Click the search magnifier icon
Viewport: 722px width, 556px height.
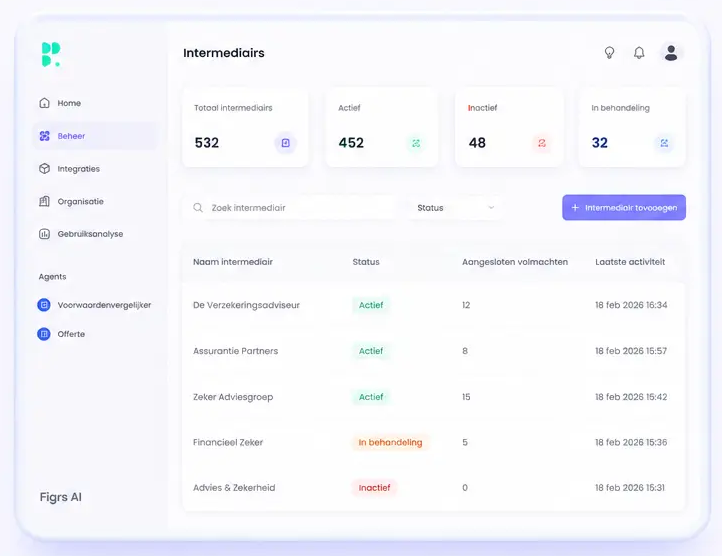(x=198, y=208)
